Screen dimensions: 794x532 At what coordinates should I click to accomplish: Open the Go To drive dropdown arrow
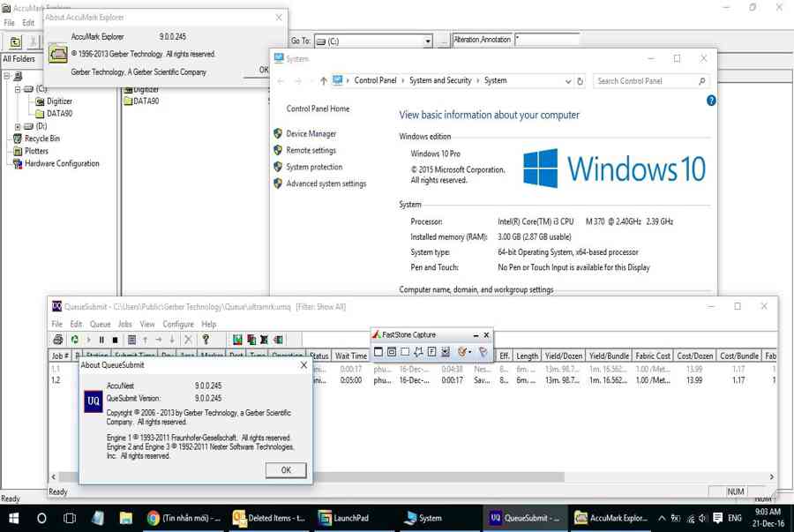pos(428,41)
